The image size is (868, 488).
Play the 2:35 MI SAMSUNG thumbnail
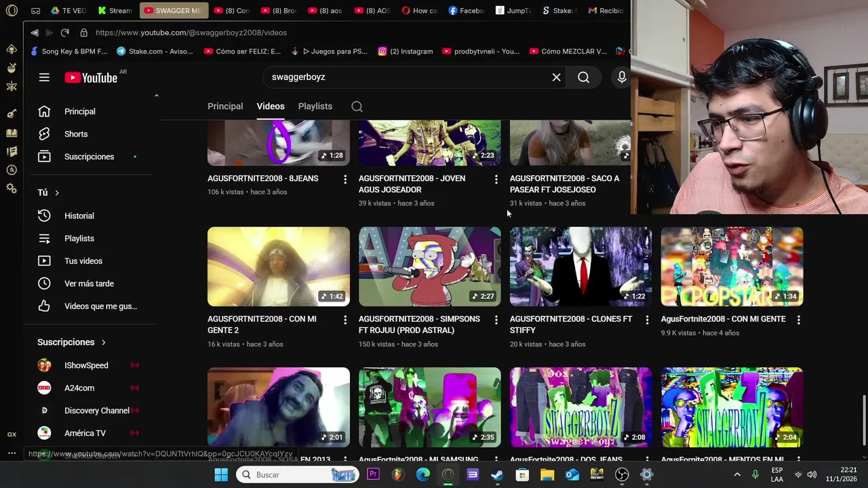point(430,407)
